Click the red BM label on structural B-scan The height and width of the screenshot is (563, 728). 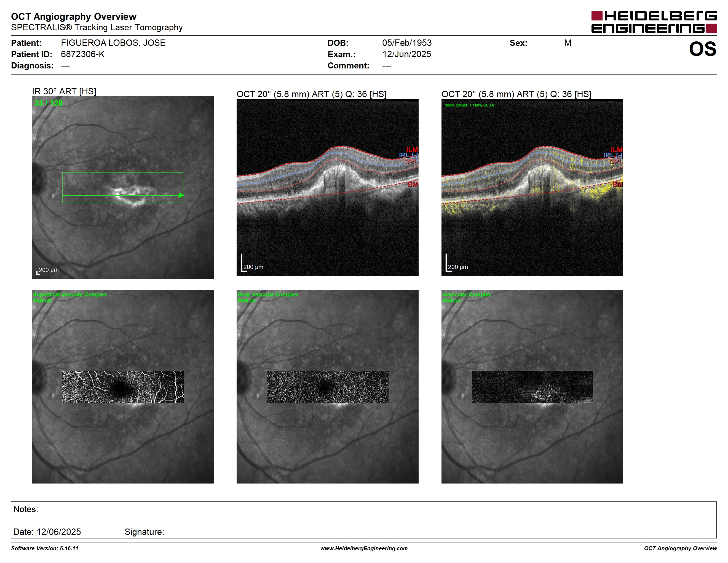[x=413, y=184]
